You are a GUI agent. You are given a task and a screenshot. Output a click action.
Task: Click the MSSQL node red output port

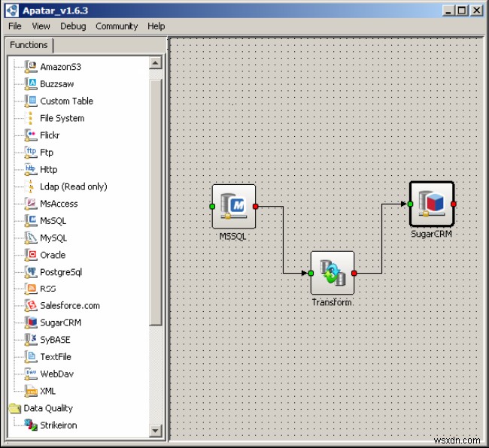256,206
